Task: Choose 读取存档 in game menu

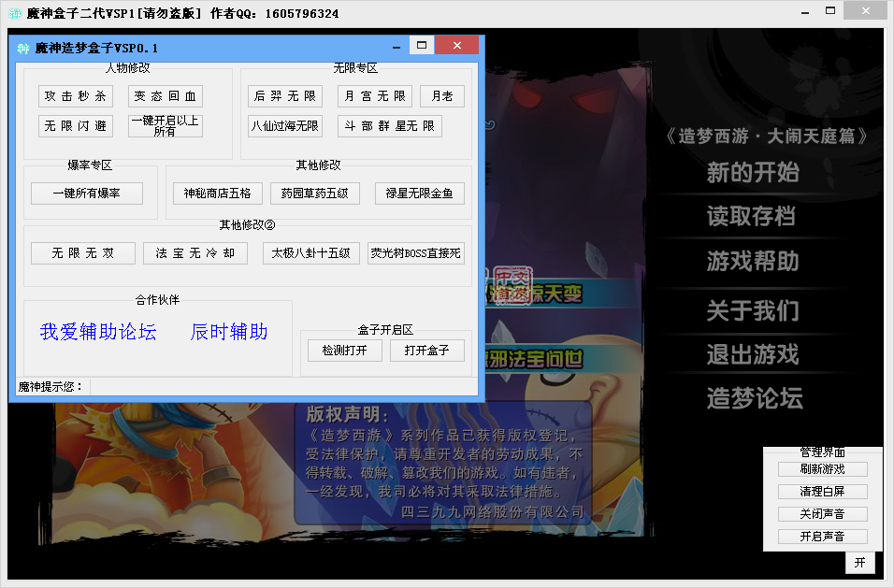Action: pyautogui.click(x=751, y=217)
